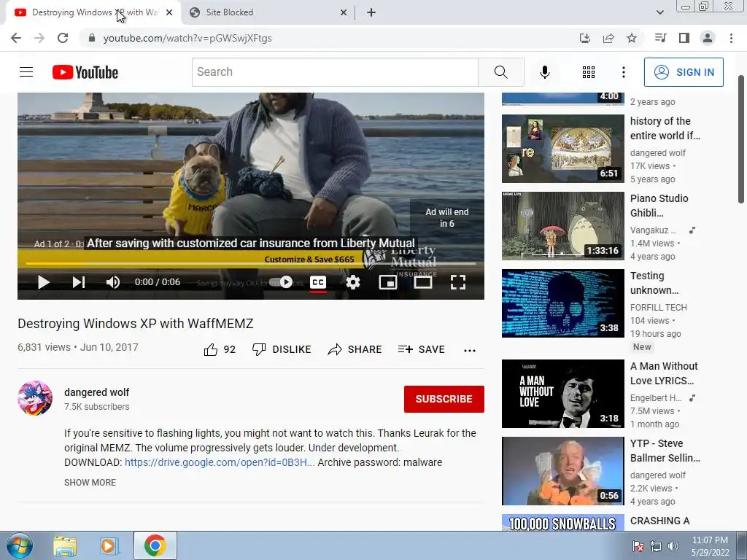Play the video
747x560 pixels.
(43, 282)
